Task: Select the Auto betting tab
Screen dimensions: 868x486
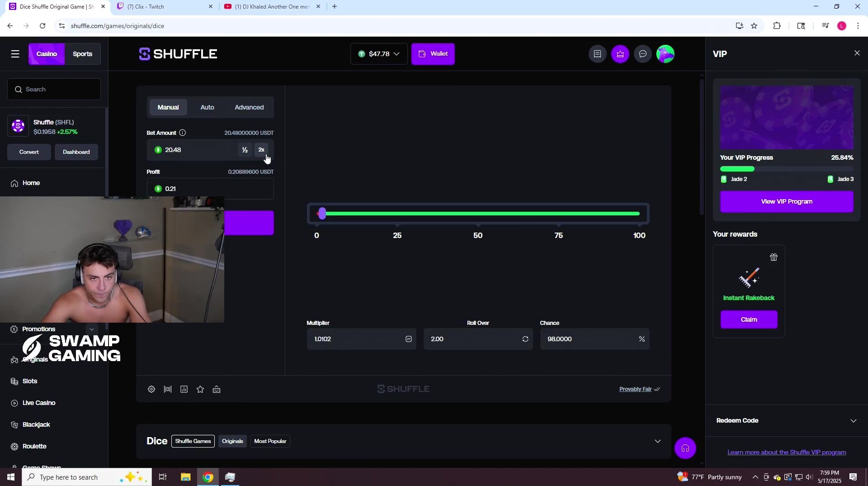Action: [x=207, y=107]
